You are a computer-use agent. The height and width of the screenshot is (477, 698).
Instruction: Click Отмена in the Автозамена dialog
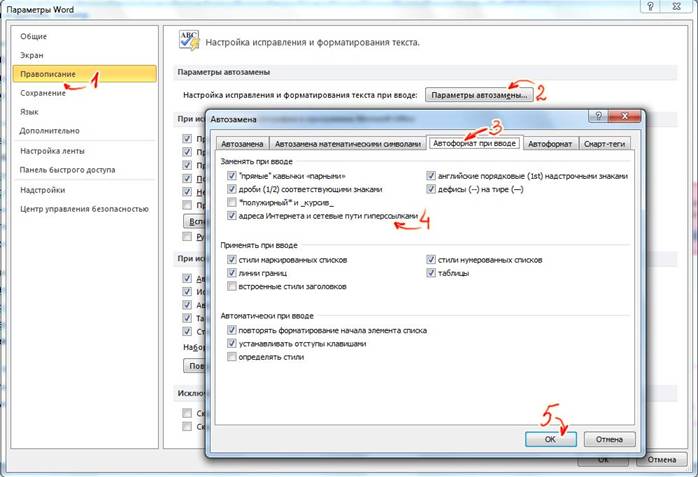point(609,439)
